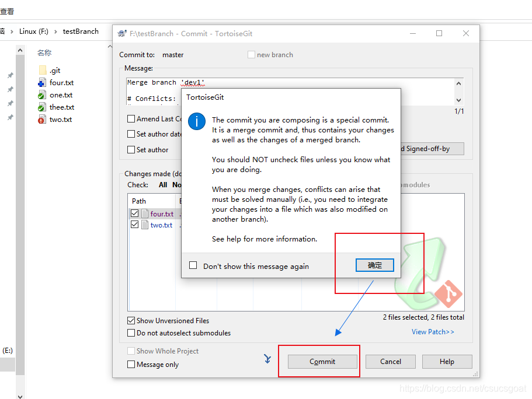Minimize the Commit window
The width and height of the screenshot is (532, 399).
pos(413,33)
